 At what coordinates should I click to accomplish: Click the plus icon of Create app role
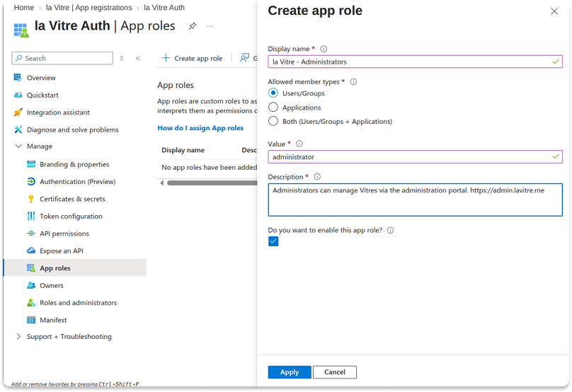(x=166, y=58)
